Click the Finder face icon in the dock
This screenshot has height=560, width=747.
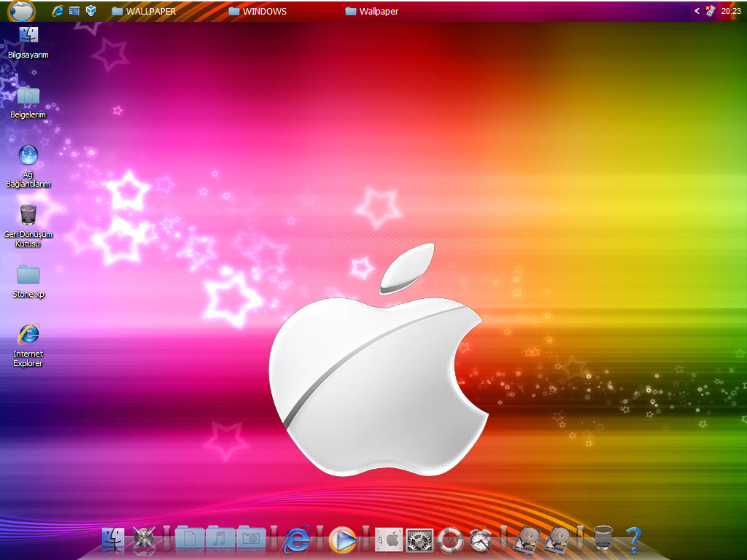(x=113, y=540)
